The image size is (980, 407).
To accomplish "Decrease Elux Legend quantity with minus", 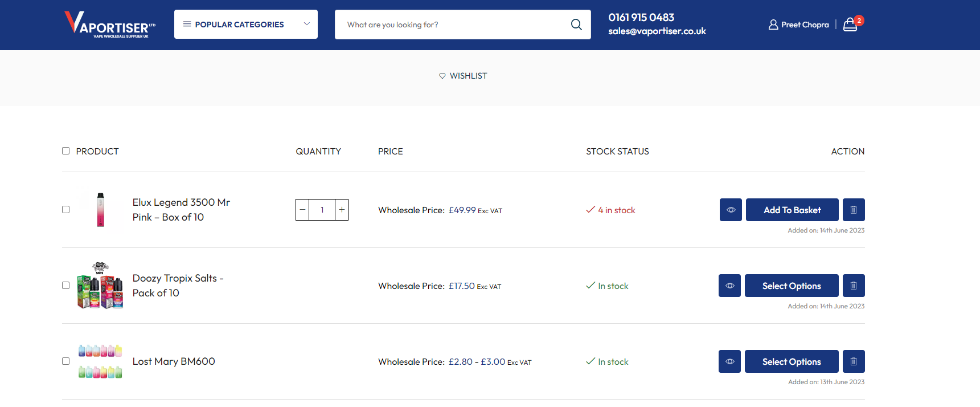I will [x=302, y=210].
